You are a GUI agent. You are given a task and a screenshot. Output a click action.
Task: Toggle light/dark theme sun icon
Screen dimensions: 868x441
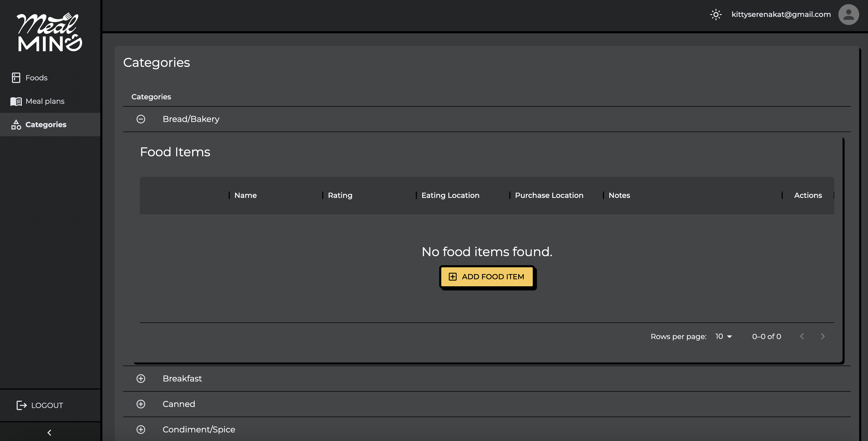(x=716, y=15)
